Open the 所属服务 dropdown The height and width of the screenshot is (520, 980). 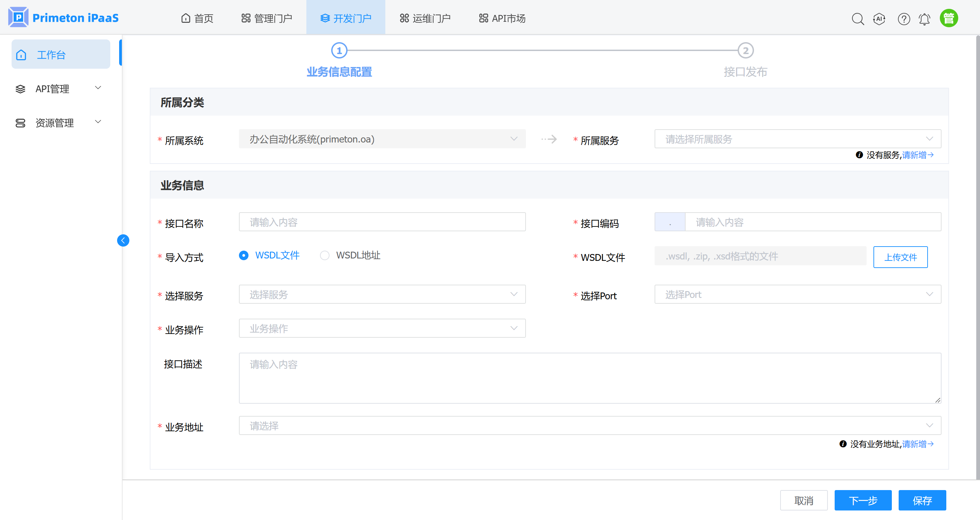(x=798, y=139)
